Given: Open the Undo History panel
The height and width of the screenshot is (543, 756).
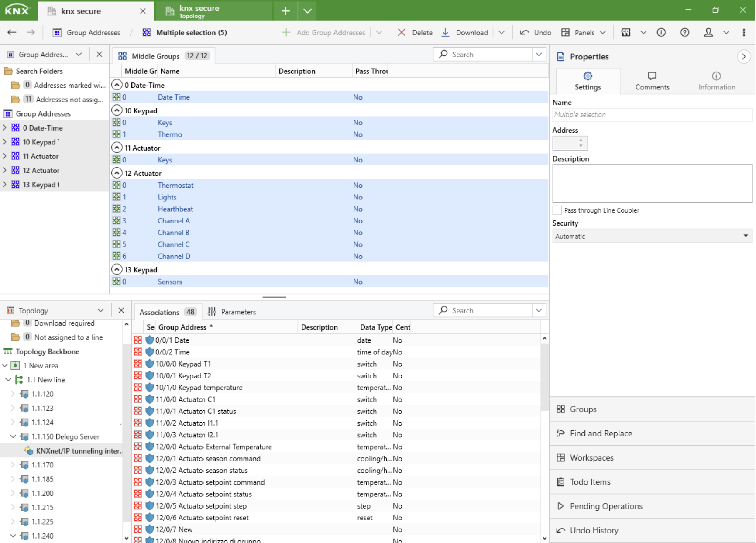Looking at the screenshot, I should pos(652,530).
